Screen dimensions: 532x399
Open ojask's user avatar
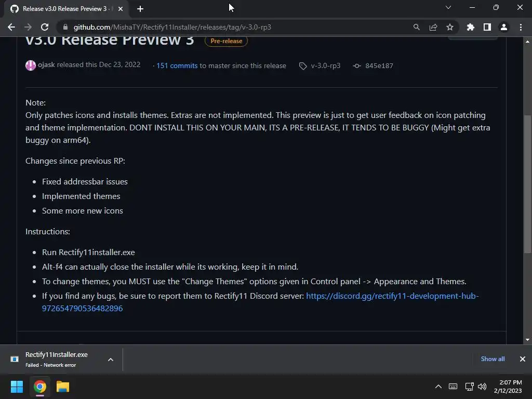tap(31, 65)
